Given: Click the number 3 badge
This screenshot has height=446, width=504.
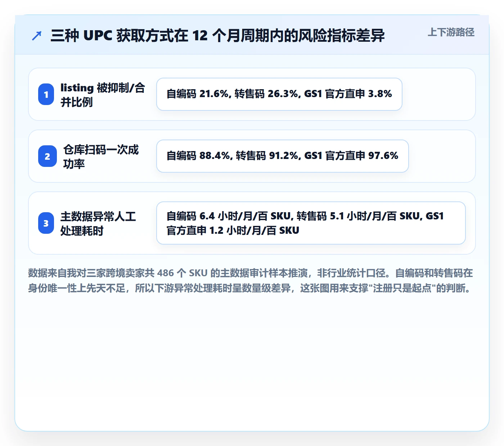Looking at the screenshot, I should coord(46,223).
